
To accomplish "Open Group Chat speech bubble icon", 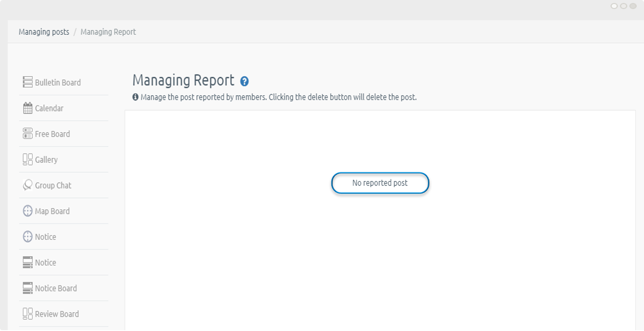I will coord(27,185).
